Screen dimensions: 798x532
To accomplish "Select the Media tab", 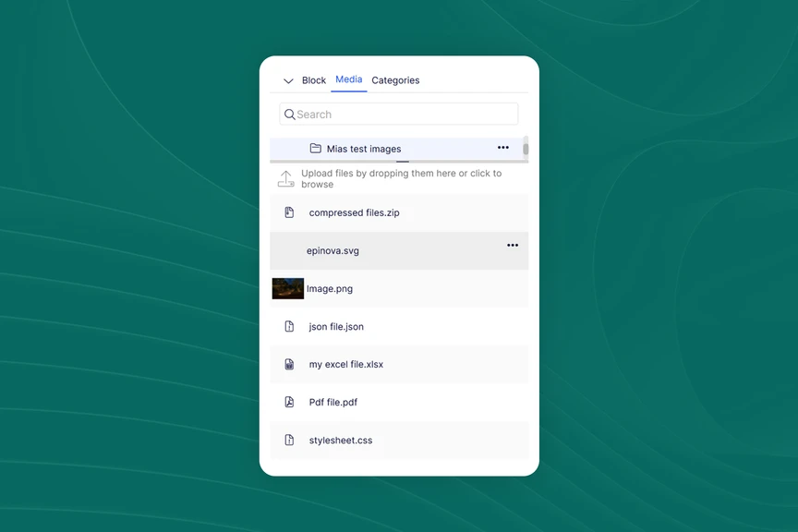I will (348, 79).
